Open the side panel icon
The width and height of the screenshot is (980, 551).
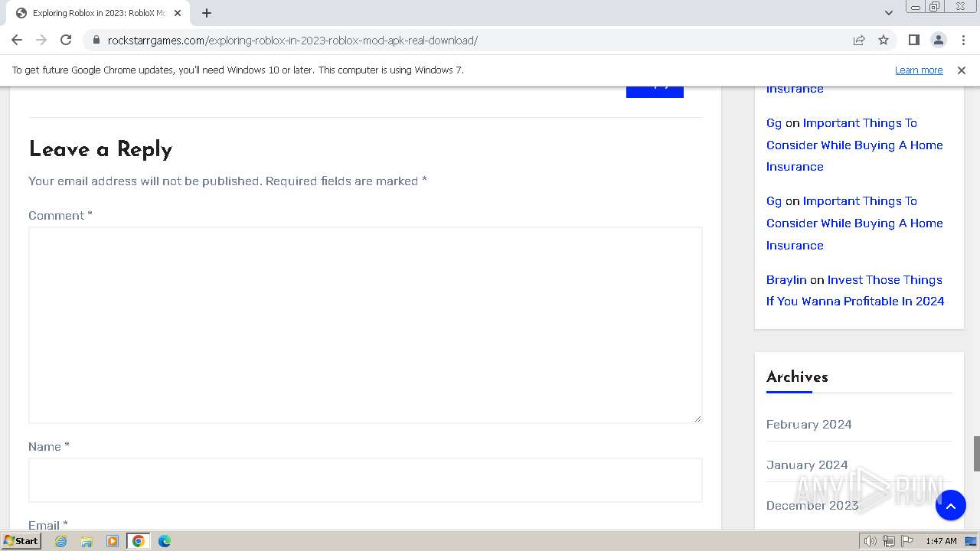tap(913, 40)
